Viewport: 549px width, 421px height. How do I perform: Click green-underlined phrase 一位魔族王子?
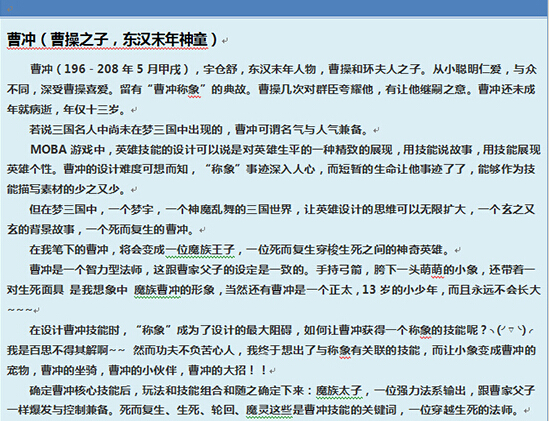pyautogui.click(x=200, y=250)
